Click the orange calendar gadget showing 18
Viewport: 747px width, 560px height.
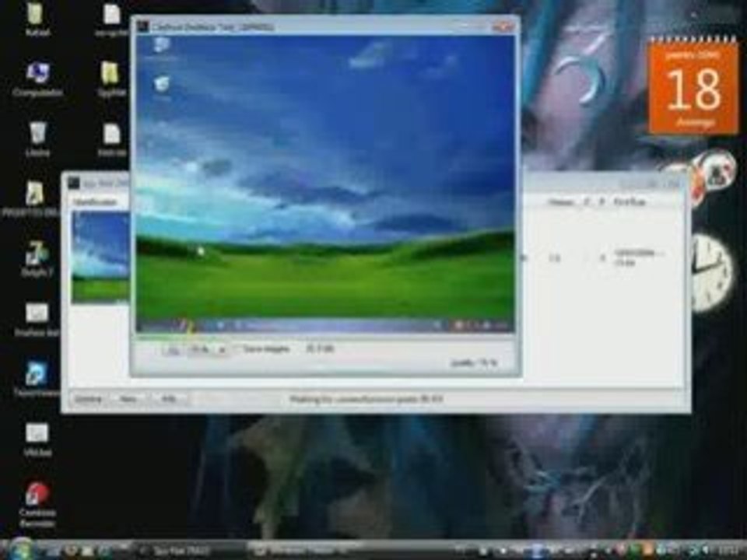pyautogui.click(x=693, y=86)
